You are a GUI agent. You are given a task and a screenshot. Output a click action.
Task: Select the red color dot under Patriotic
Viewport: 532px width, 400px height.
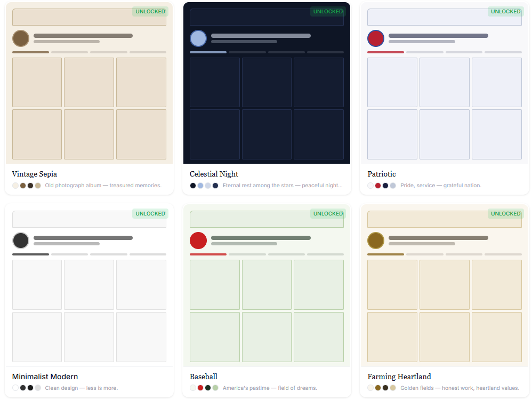coord(377,185)
